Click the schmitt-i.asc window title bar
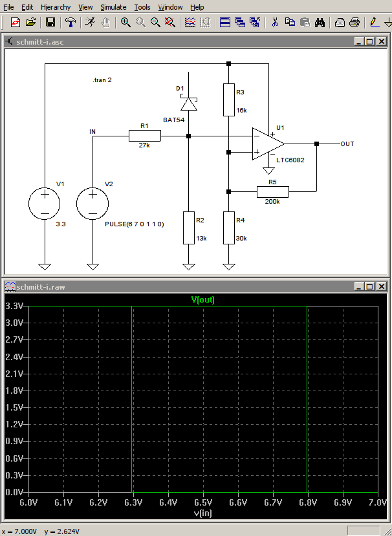 click(x=196, y=42)
